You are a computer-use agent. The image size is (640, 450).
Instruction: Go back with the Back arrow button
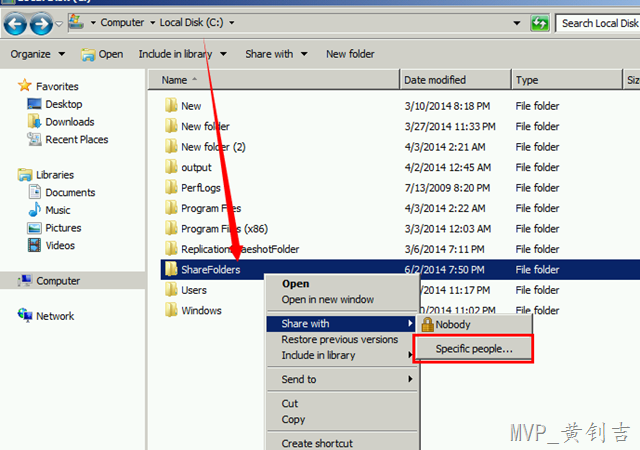click(16, 24)
